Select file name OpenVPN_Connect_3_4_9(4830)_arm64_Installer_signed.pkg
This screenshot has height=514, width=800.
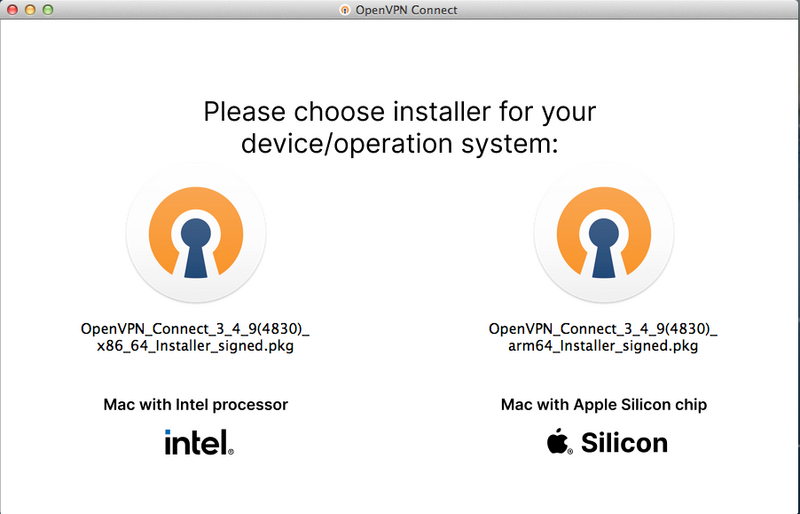[603, 337]
